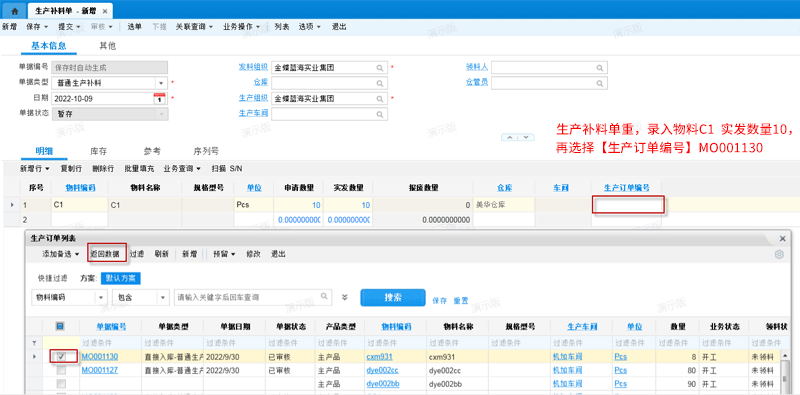The width and height of the screenshot is (800, 395).
Task: Expand more filters double-chevron icon
Action: pos(344,298)
